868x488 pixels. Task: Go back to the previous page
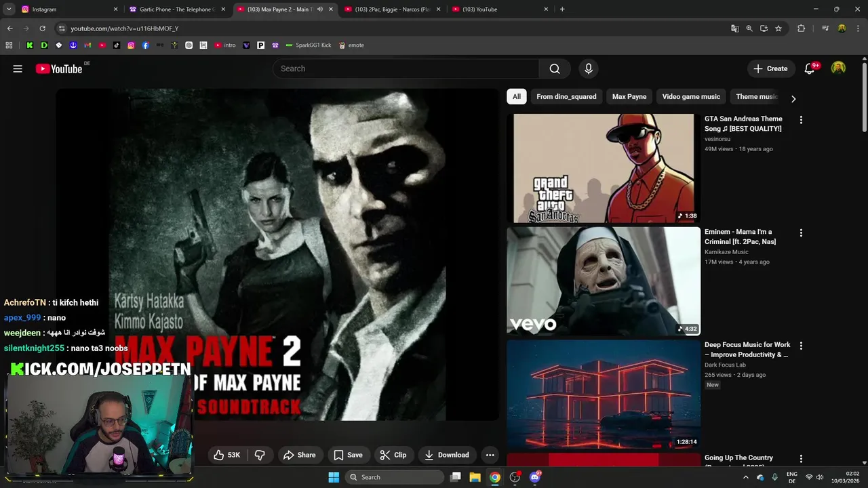9,28
